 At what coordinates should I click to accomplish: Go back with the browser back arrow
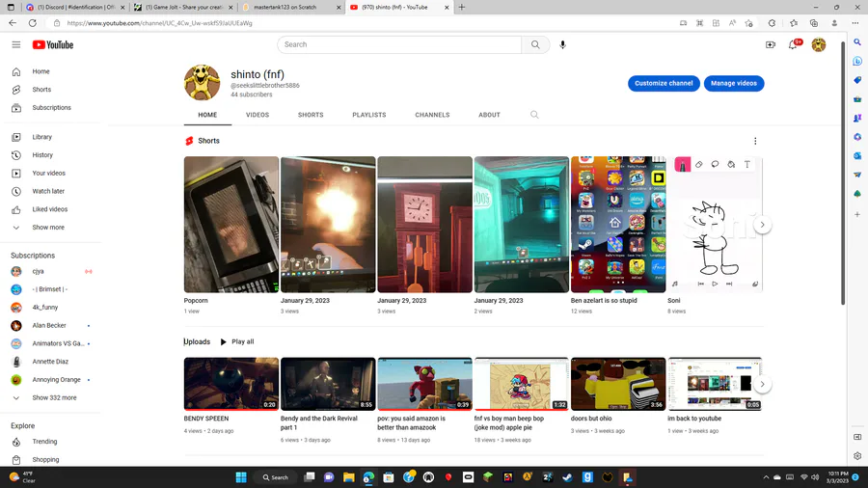(13, 23)
